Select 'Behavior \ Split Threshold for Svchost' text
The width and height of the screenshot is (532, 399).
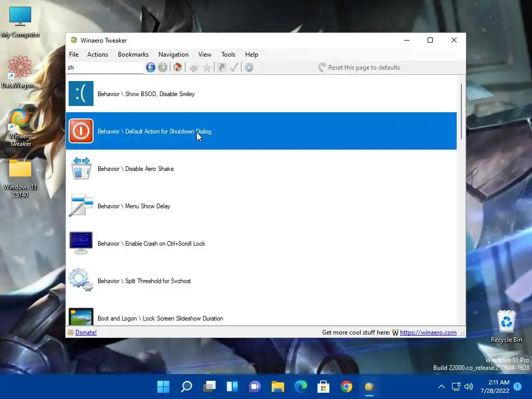click(144, 281)
